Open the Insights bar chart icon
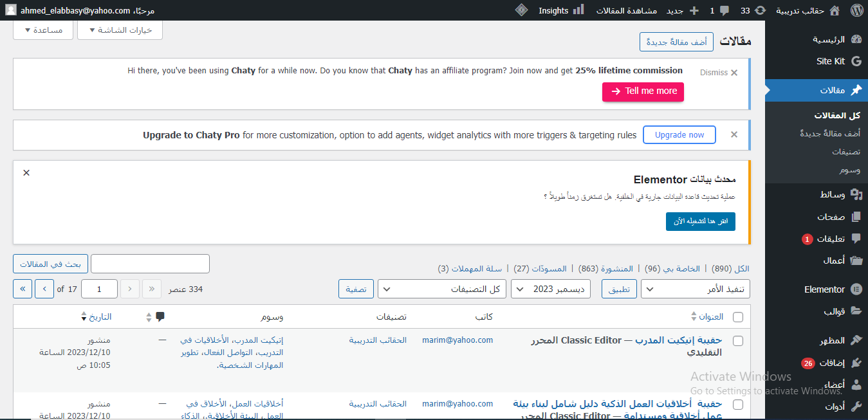The image size is (868, 420). tap(578, 10)
